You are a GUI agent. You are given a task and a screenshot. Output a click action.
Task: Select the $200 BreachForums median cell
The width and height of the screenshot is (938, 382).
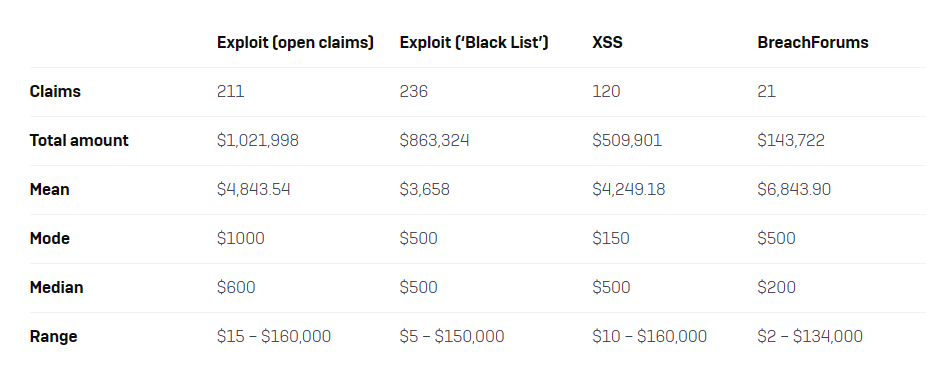click(x=776, y=288)
